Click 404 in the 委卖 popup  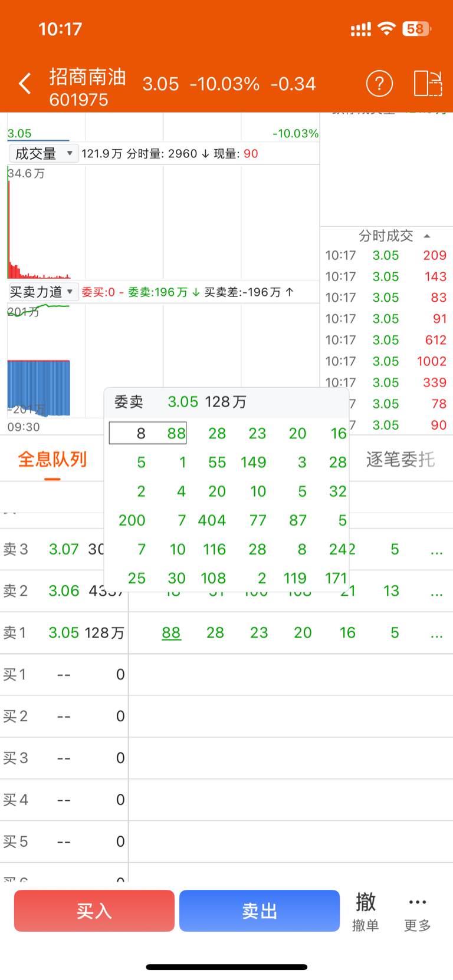point(212,520)
